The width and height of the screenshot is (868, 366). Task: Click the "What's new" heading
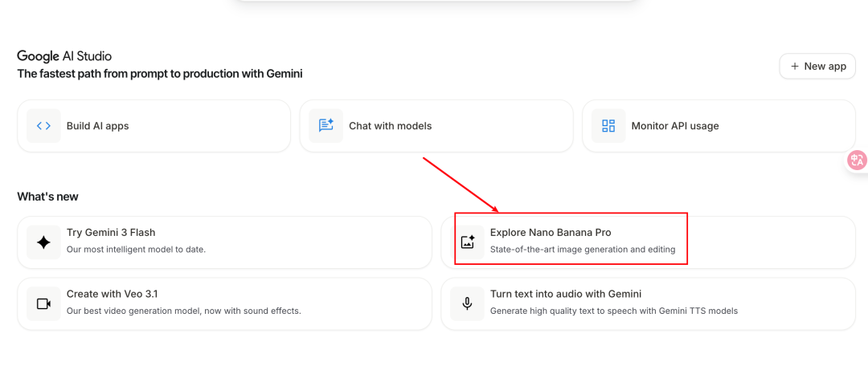pos(47,197)
